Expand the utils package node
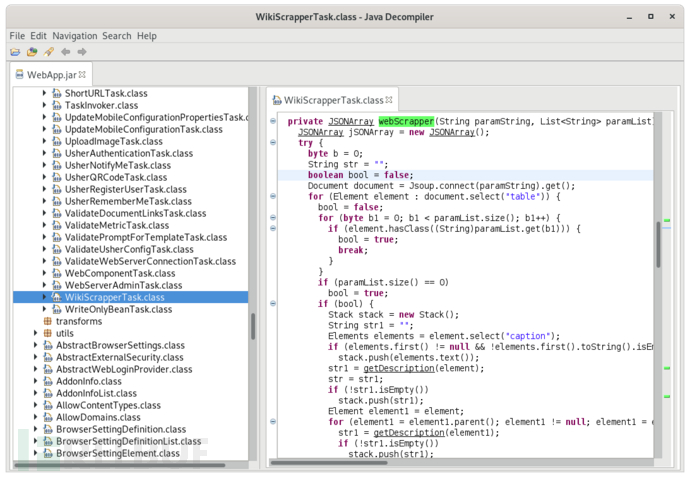The height and width of the screenshot is (478, 690). point(35,333)
